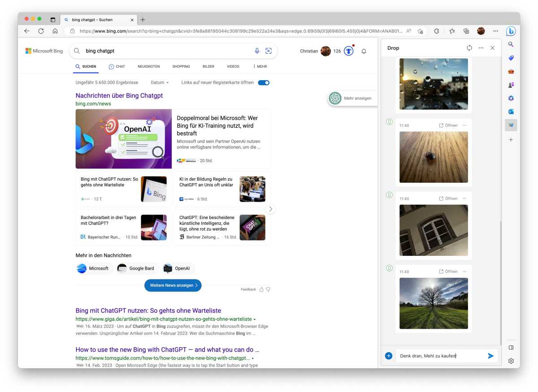Open the Bachelorarbeit in drei Tagen article

108,220
